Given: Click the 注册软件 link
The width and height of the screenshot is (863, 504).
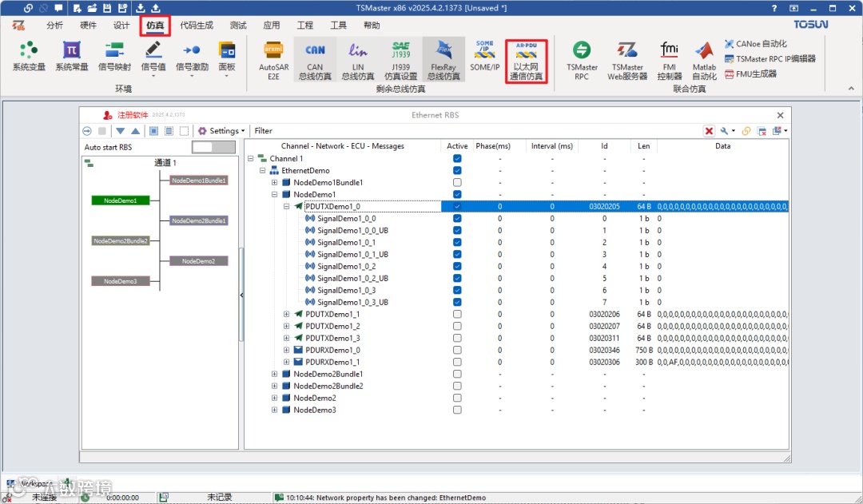Looking at the screenshot, I should click(x=133, y=115).
